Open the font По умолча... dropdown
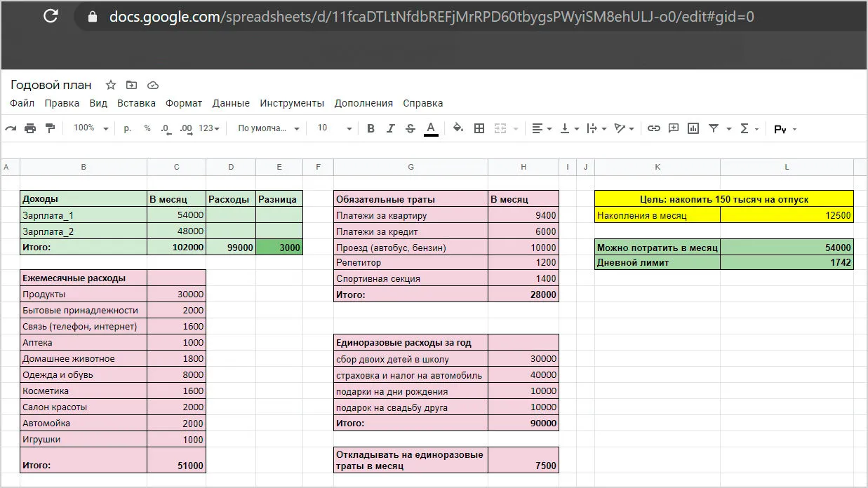The image size is (868, 488). (269, 128)
